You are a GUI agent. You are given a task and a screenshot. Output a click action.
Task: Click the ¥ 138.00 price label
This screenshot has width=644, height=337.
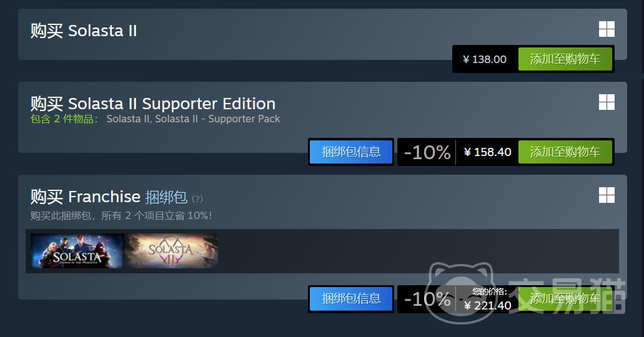pos(485,59)
